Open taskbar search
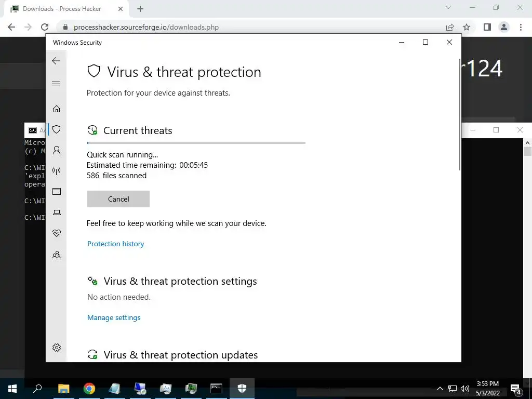This screenshot has height=399, width=532. tap(37, 389)
